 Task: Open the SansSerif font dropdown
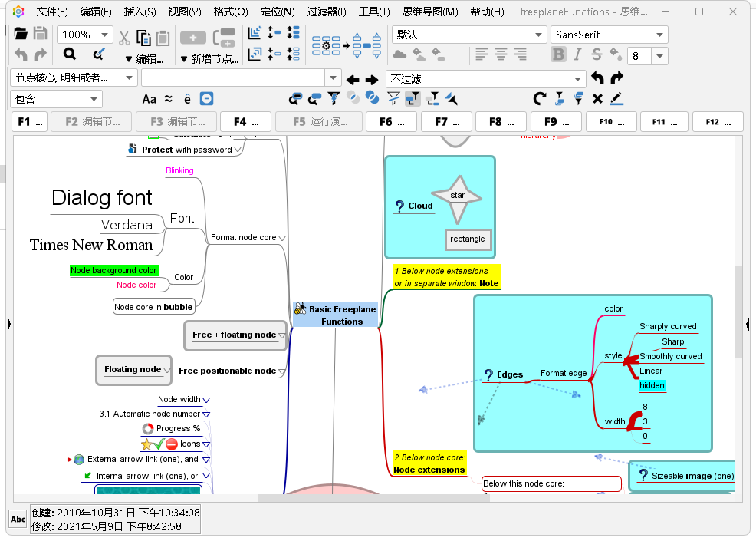659,35
